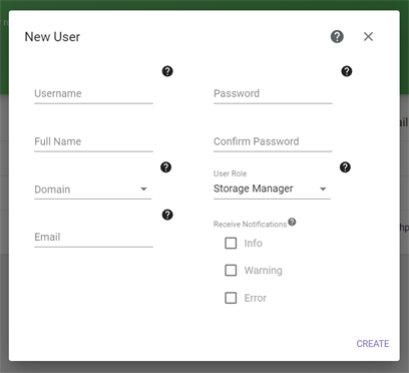Check the Error notifications checkbox
This screenshot has height=373, width=409.
231,298
